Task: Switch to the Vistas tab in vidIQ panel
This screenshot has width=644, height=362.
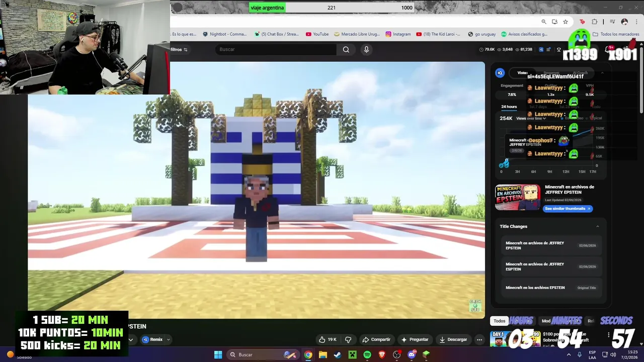Action: click(522, 73)
